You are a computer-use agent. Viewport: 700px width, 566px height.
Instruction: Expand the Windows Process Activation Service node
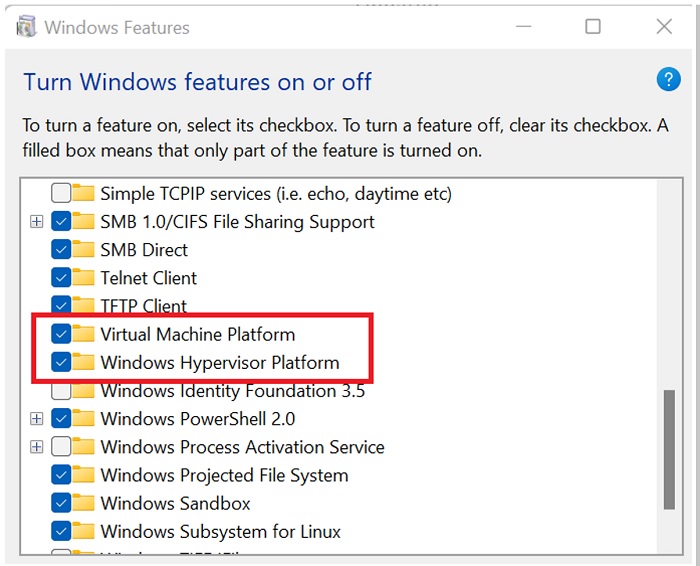pos(37,447)
